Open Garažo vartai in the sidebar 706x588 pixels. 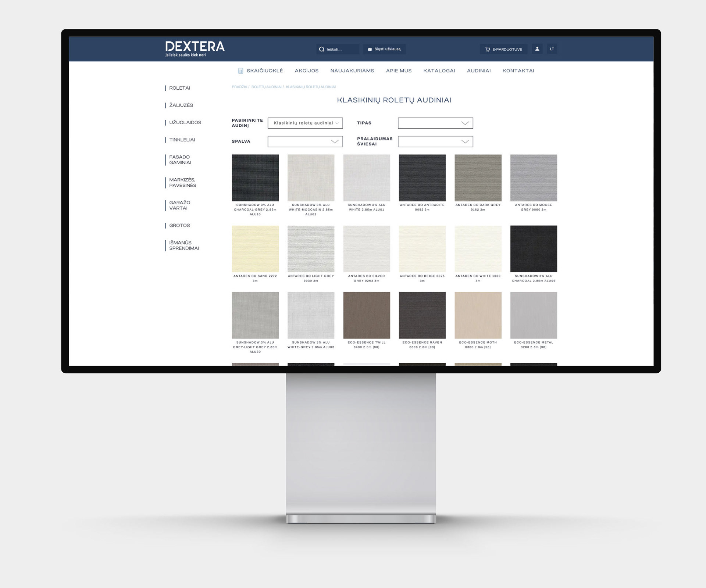(179, 205)
